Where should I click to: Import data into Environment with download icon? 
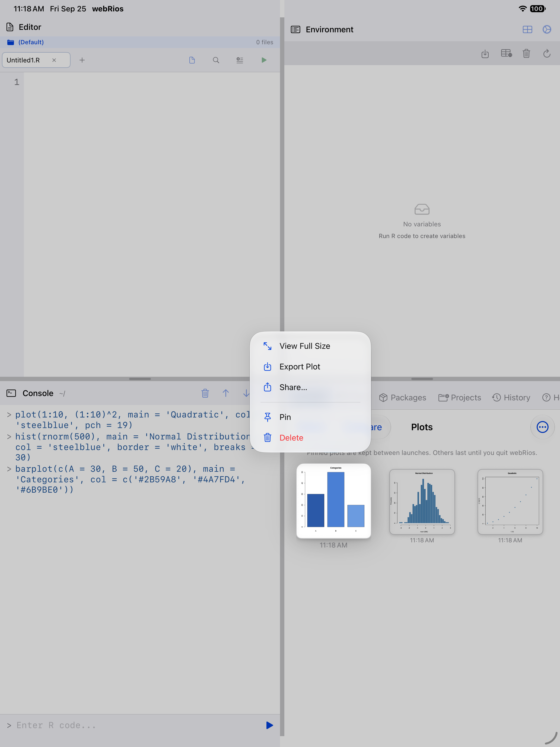[x=485, y=53]
